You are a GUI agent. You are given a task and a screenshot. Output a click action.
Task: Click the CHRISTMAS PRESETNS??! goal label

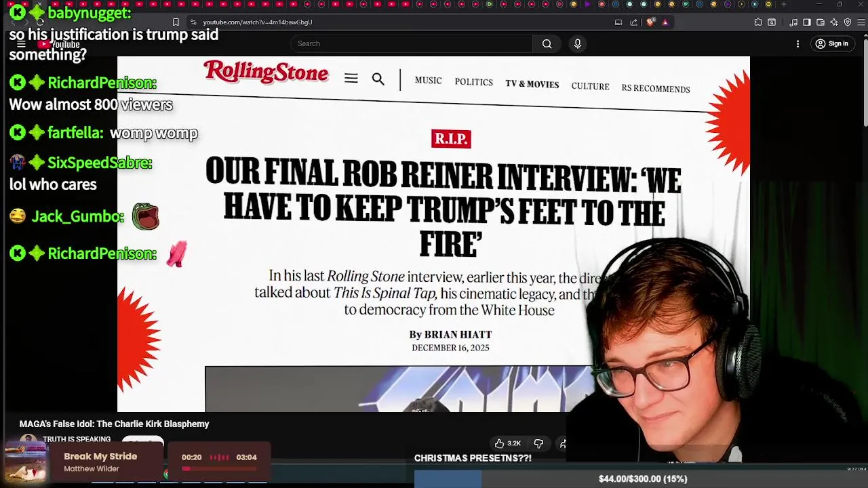[x=473, y=458]
